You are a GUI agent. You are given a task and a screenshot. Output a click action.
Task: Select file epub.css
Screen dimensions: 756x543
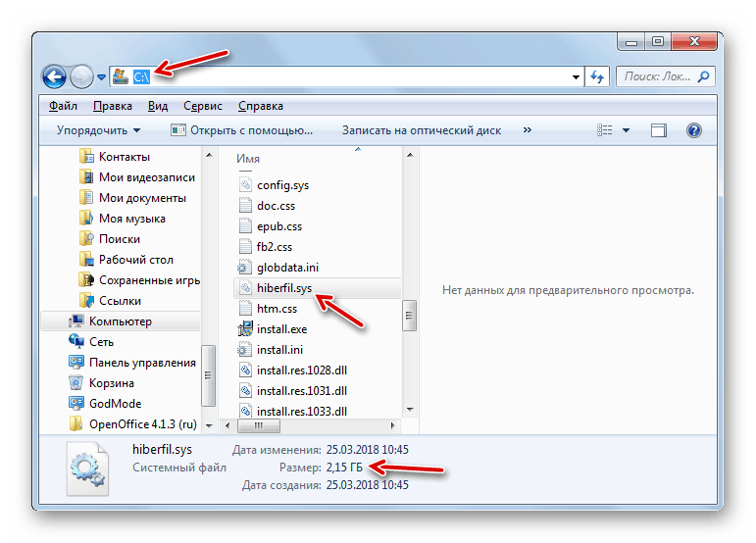click(x=271, y=226)
